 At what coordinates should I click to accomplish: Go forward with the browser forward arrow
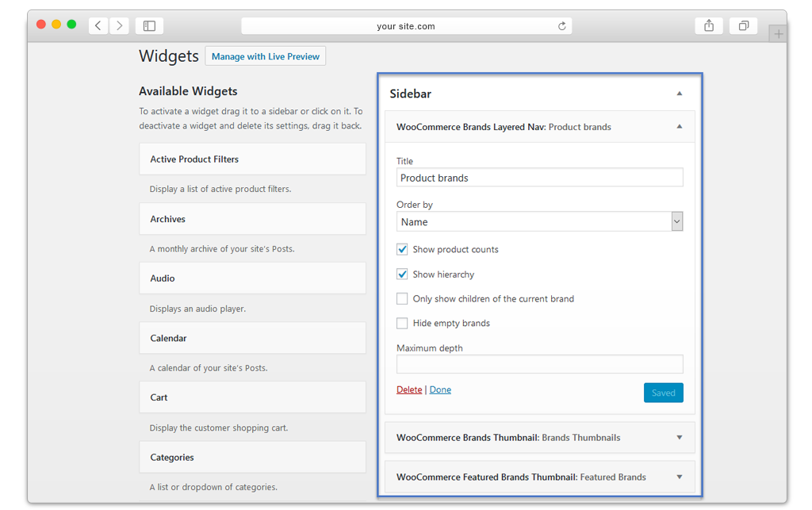pyautogui.click(x=119, y=25)
